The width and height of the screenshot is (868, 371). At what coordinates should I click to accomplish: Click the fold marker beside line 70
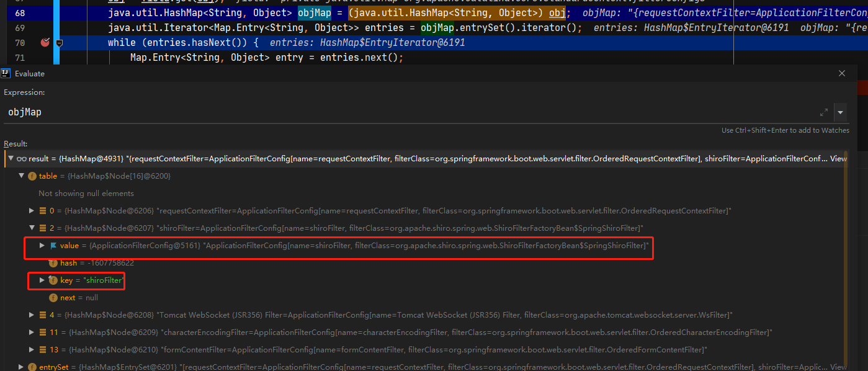pyautogui.click(x=60, y=43)
